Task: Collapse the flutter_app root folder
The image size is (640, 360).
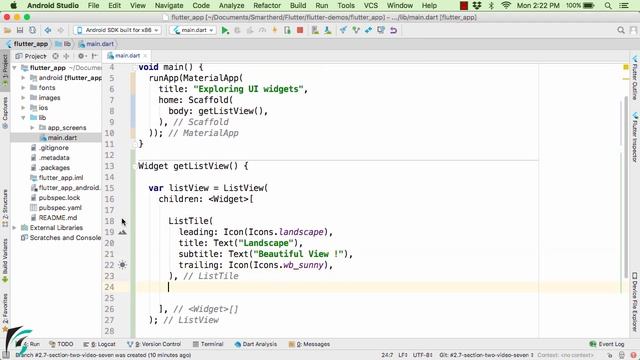Action: point(15,68)
